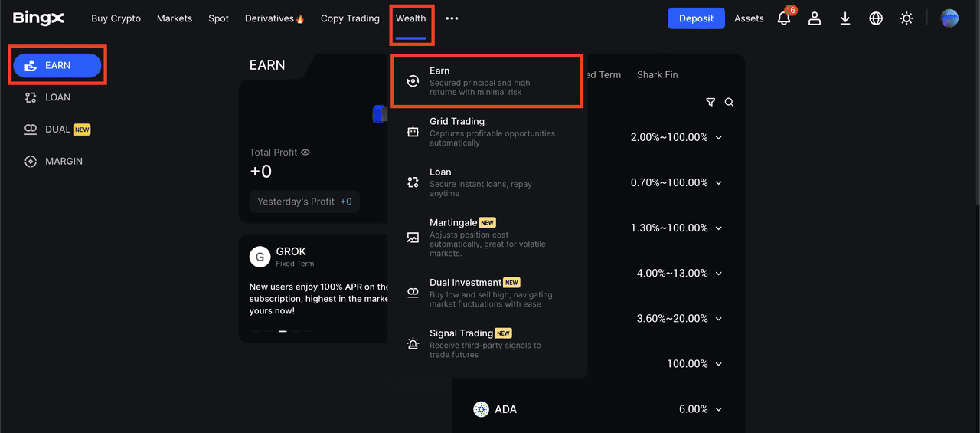Select Grid Trading in the dropdown
Screen dimensions: 980x433
tap(487, 132)
